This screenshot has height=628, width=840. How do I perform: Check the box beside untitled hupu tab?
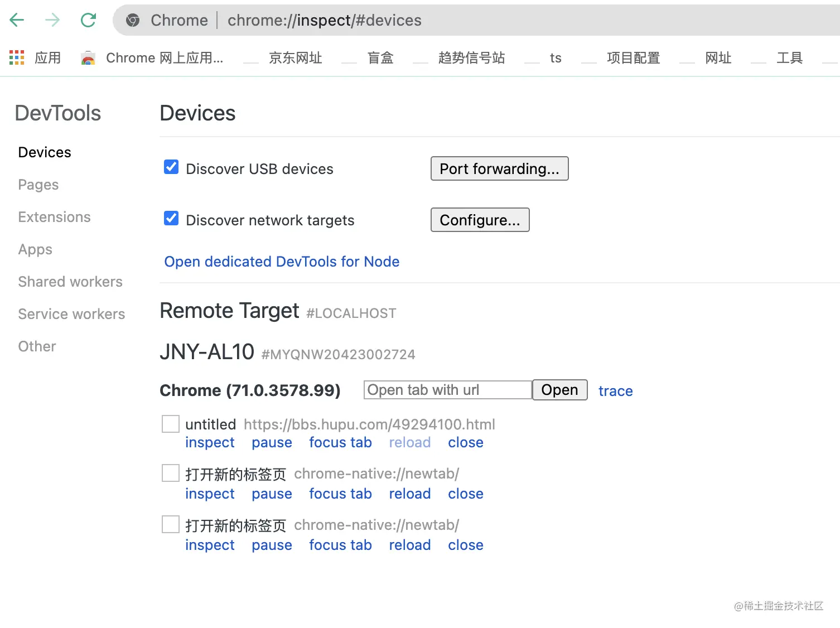[171, 424]
